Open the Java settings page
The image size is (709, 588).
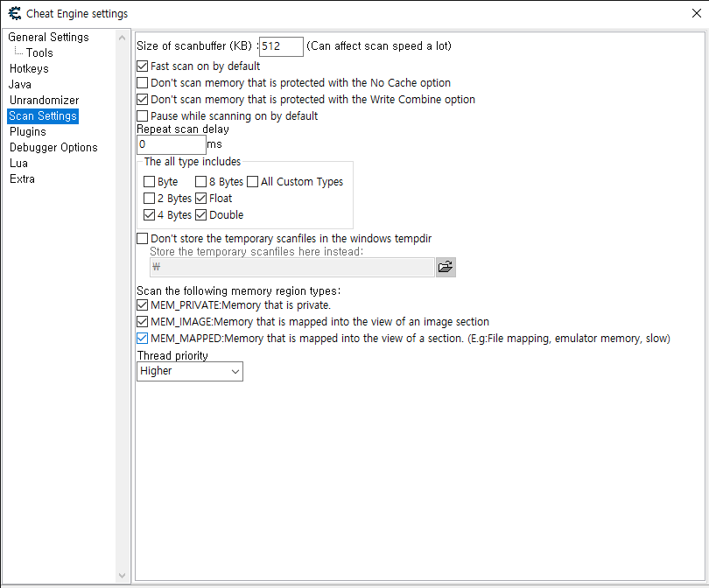click(20, 85)
